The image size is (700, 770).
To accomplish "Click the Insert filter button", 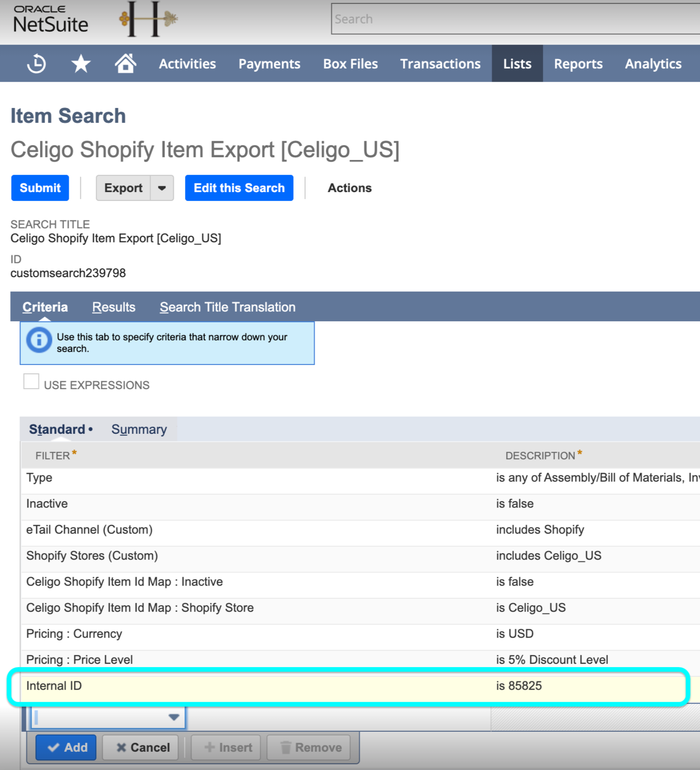I will point(226,747).
